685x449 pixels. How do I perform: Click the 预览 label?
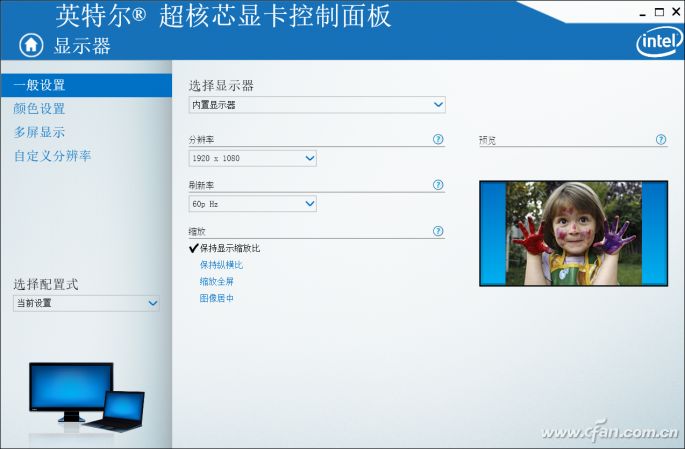point(487,140)
